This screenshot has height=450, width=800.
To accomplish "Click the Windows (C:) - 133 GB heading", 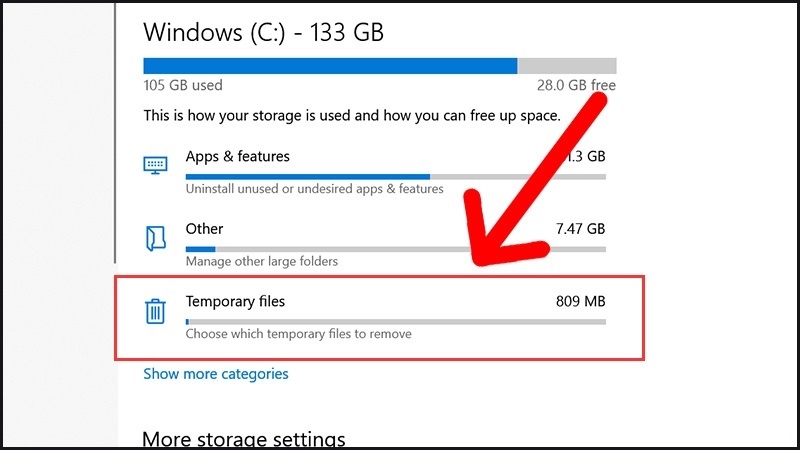I will (x=263, y=31).
